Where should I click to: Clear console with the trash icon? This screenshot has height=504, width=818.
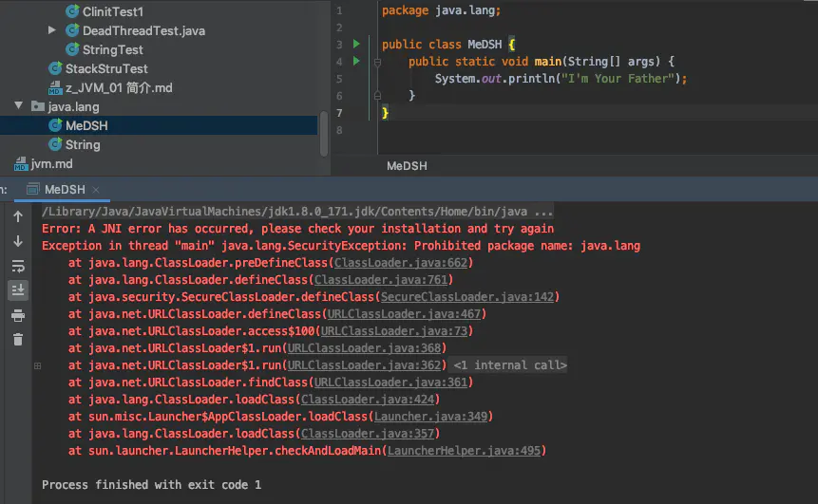point(18,340)
